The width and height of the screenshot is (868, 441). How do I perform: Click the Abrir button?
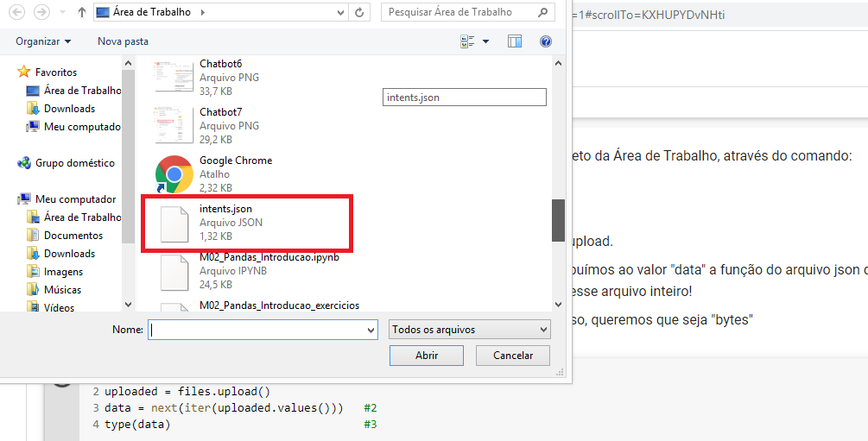click(x=427, y=356)
